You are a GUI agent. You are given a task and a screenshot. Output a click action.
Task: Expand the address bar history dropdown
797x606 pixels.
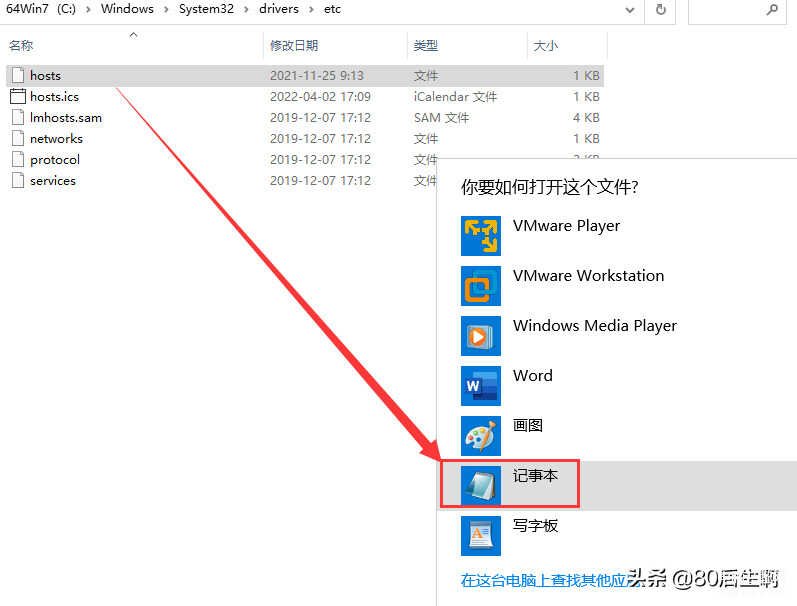click(x=630, y=9)
